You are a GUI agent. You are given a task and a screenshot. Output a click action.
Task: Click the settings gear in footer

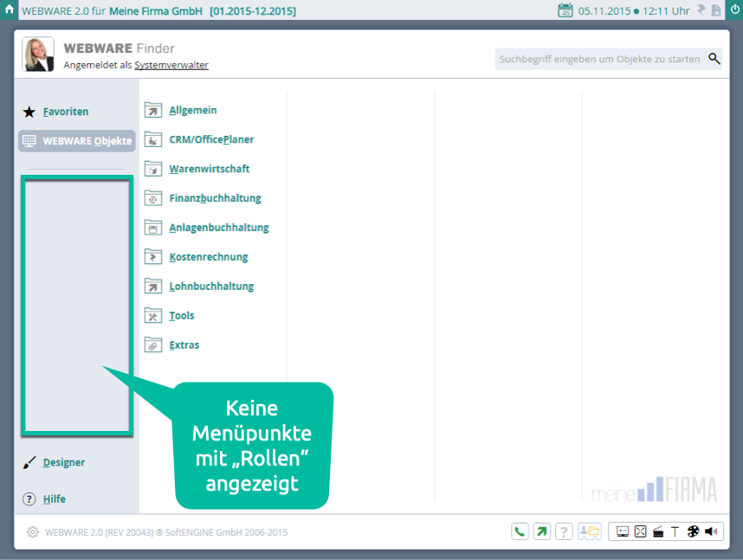33,532
